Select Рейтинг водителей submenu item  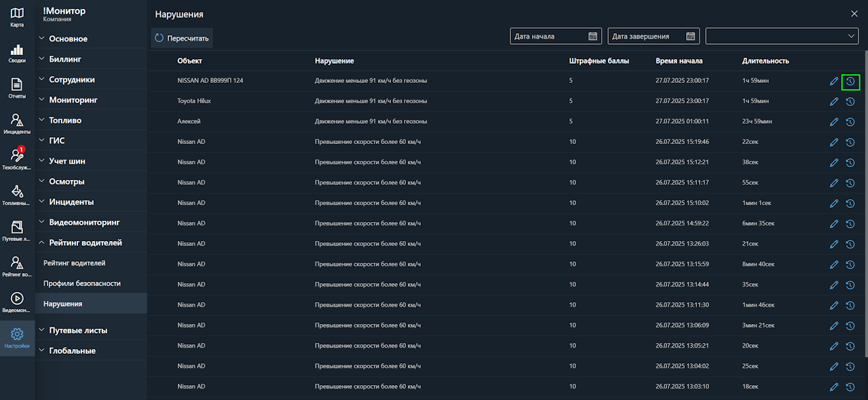point(74,263)
